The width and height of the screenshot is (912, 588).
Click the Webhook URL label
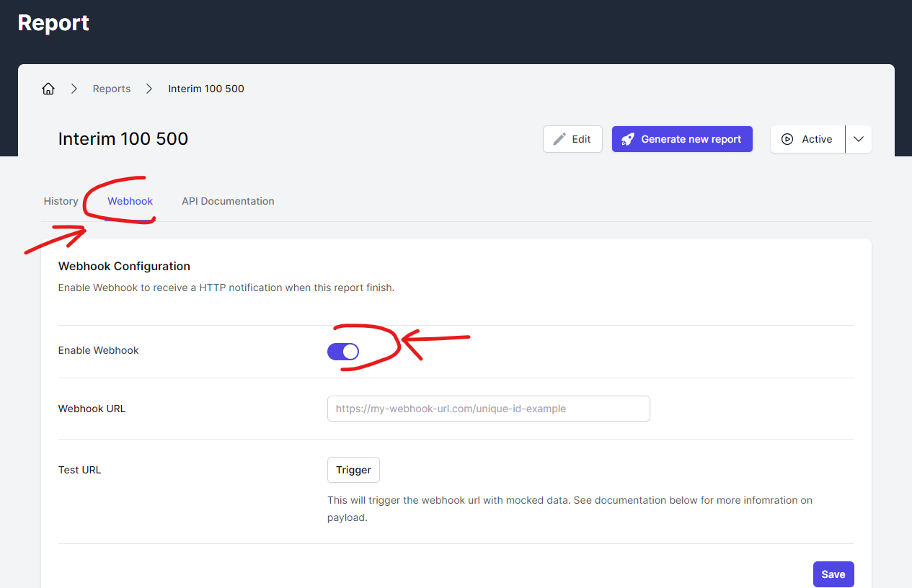(x=92, y=409)
